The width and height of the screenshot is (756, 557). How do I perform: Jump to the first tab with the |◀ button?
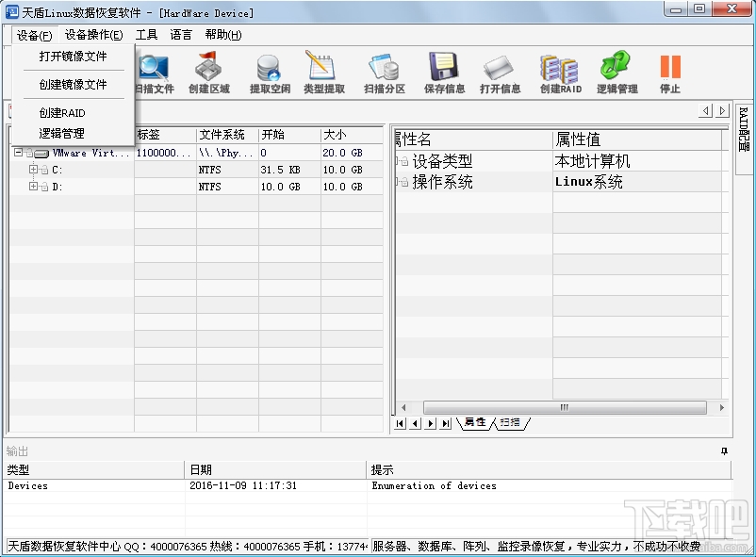[x=400, y=423]
